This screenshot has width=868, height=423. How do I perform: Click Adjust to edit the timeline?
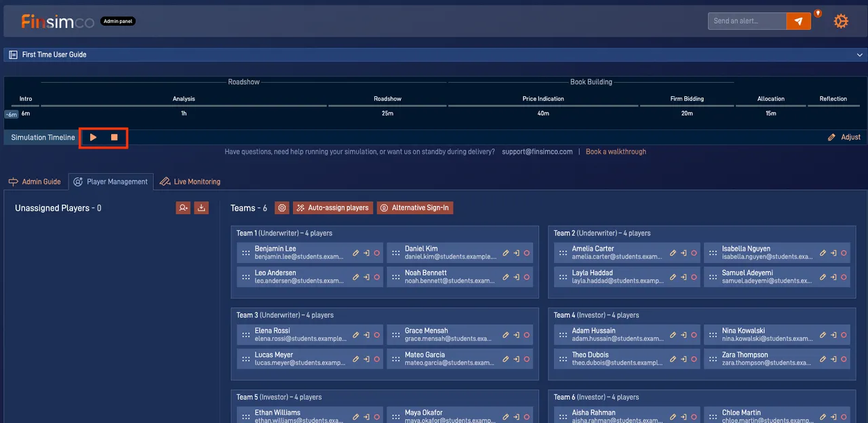click(x=844, y=138)
